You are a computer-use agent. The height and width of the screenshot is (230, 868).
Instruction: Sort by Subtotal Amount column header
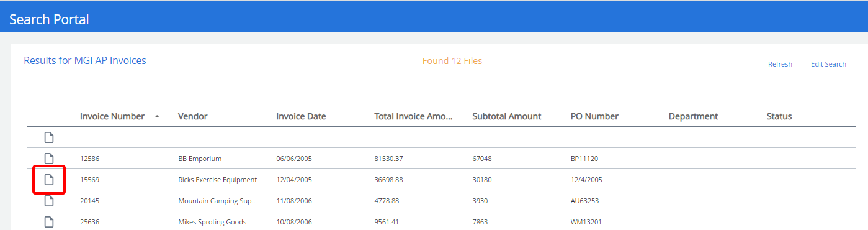[506, 116]
